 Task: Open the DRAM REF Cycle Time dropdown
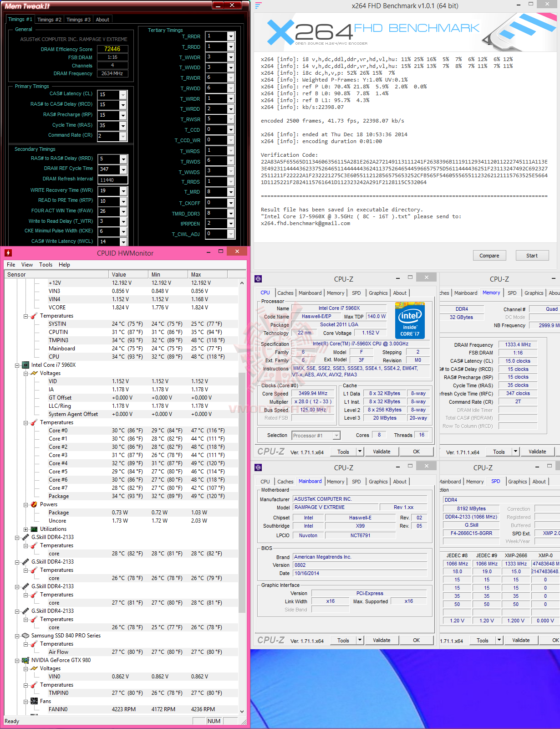[123, 169]
